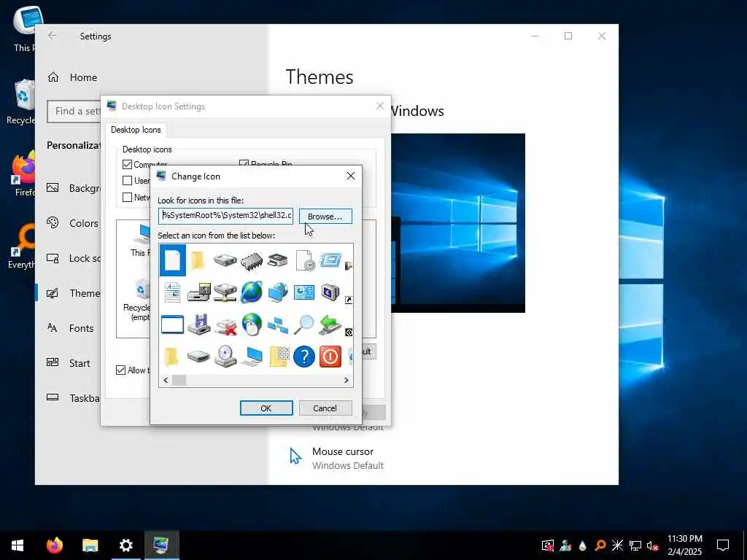Click the current theme preview image
Screen dimensions: 747x560
(x=458, y=223)
